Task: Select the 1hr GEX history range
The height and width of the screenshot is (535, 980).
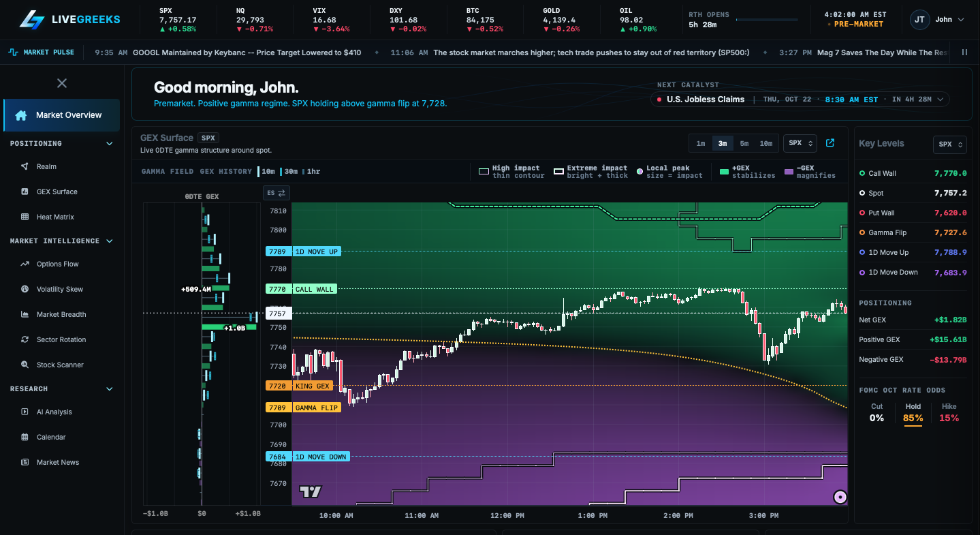Action: [x=313, y=172]
